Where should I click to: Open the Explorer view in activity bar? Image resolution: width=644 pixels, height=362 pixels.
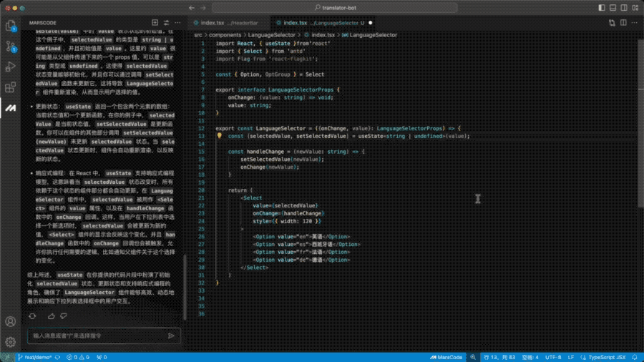[10, 26]
